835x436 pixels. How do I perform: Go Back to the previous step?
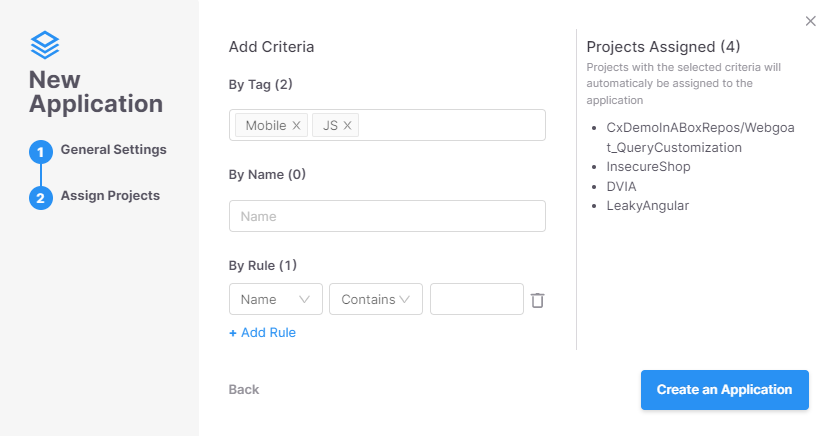point(244,390)
